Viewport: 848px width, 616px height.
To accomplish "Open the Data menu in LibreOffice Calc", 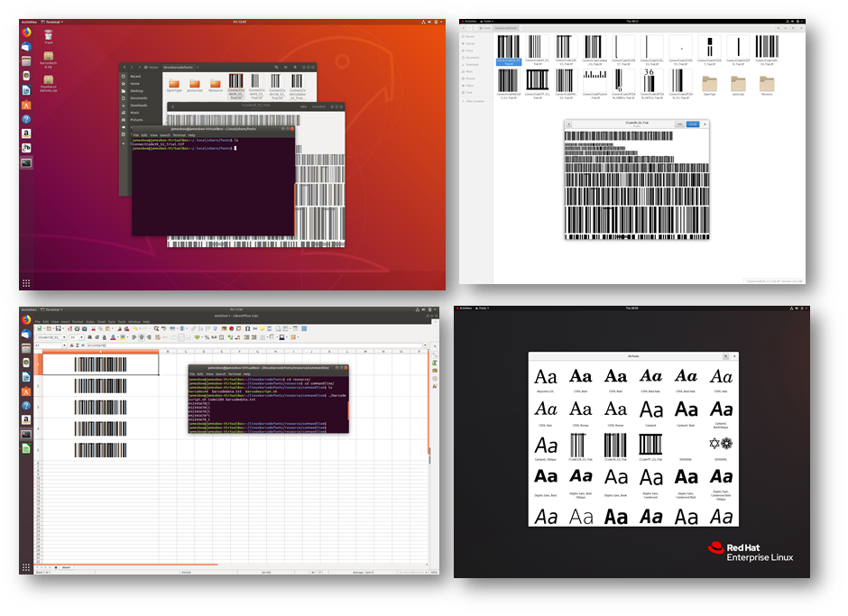I will point(112,321).
